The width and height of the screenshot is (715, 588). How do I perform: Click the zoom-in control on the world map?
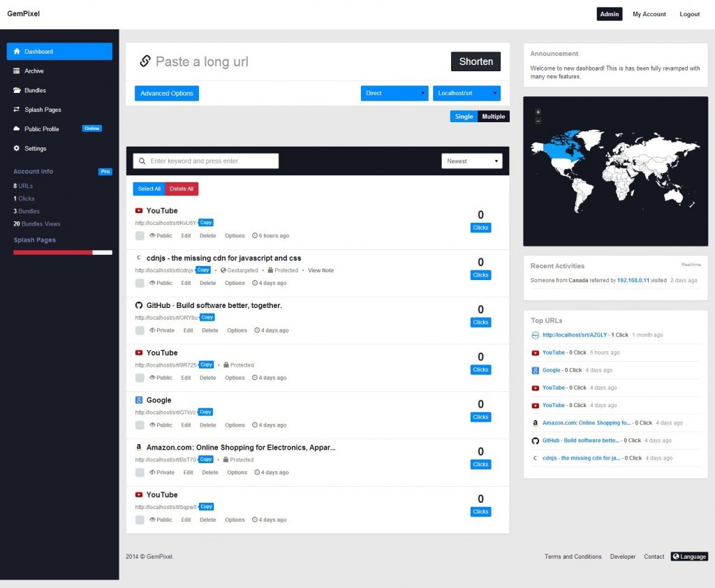pos(538,111)
